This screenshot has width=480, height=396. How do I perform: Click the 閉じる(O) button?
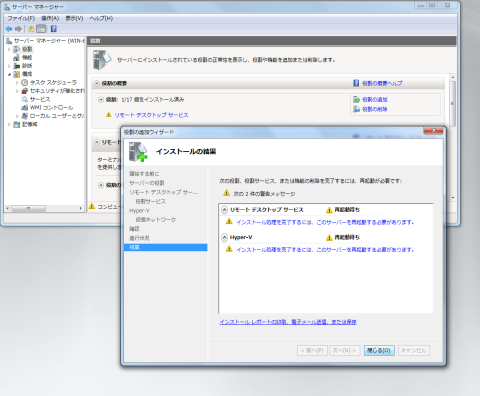(x=379, y=350)
